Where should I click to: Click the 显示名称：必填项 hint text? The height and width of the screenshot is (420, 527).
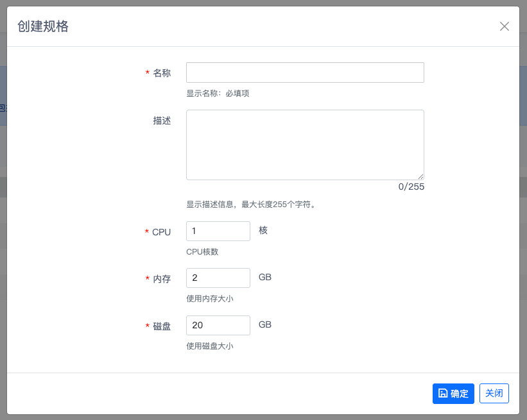pyautogui.click(x=218, y=94)
